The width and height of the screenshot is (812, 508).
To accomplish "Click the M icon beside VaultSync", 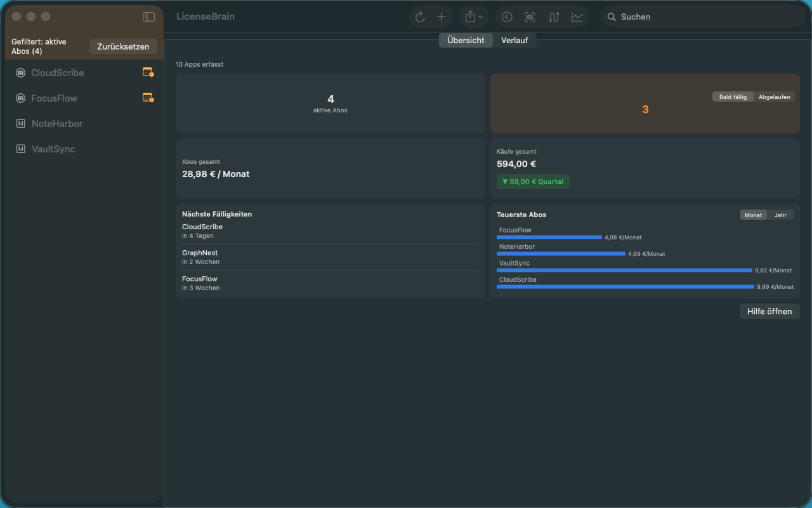I will [x=21, y=149].
